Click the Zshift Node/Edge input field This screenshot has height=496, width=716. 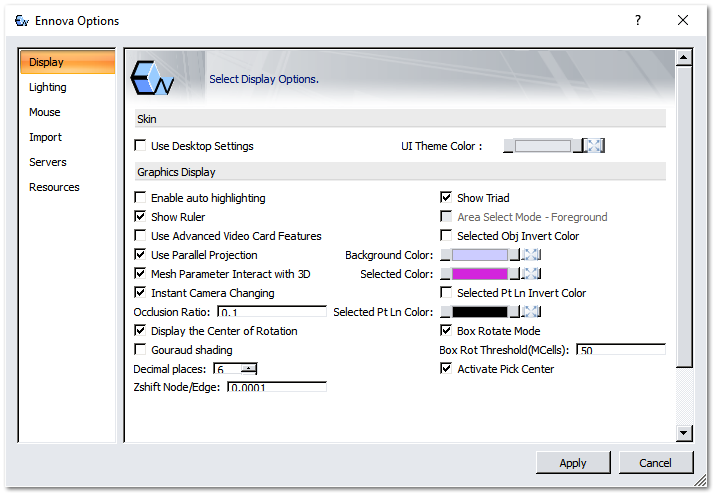(277, 387)
